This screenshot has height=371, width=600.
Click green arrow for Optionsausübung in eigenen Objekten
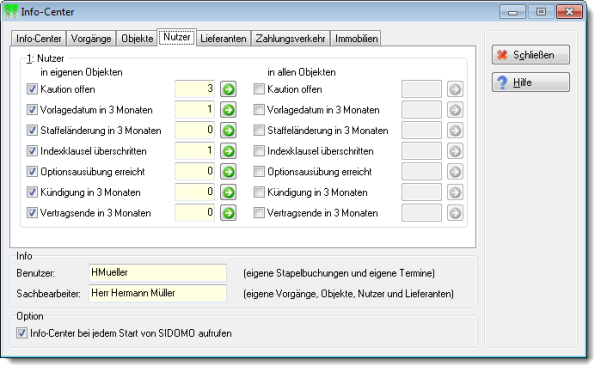tap(228, 172)
